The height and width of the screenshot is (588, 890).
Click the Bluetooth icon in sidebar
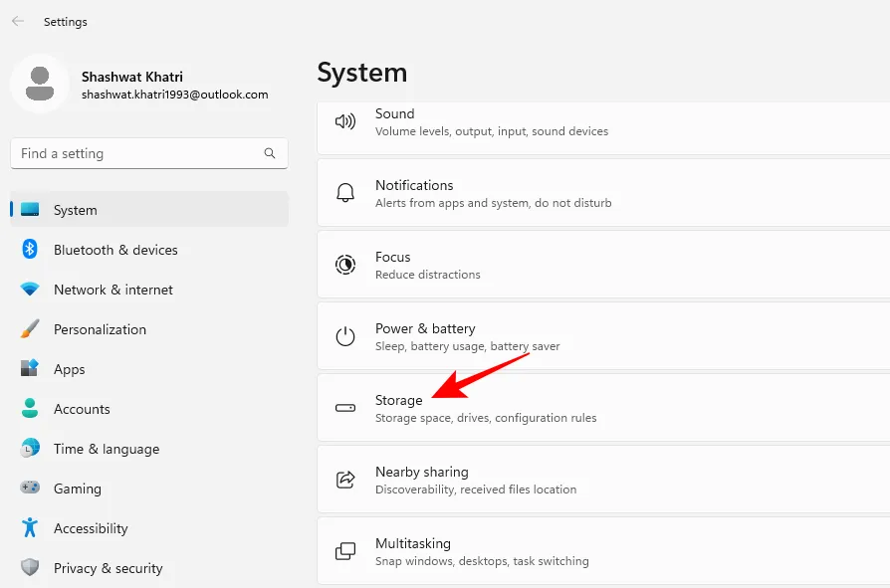coord(30,249)
